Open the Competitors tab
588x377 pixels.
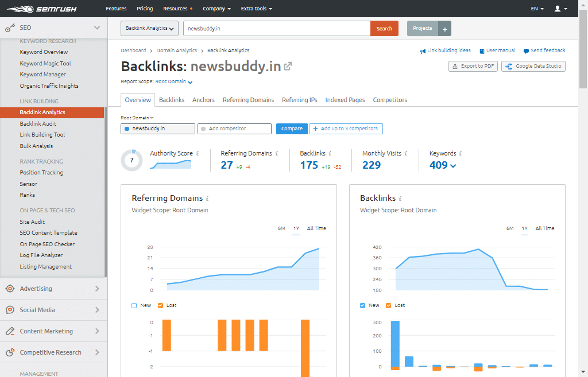pyautogui.click(x=390, y=99)
